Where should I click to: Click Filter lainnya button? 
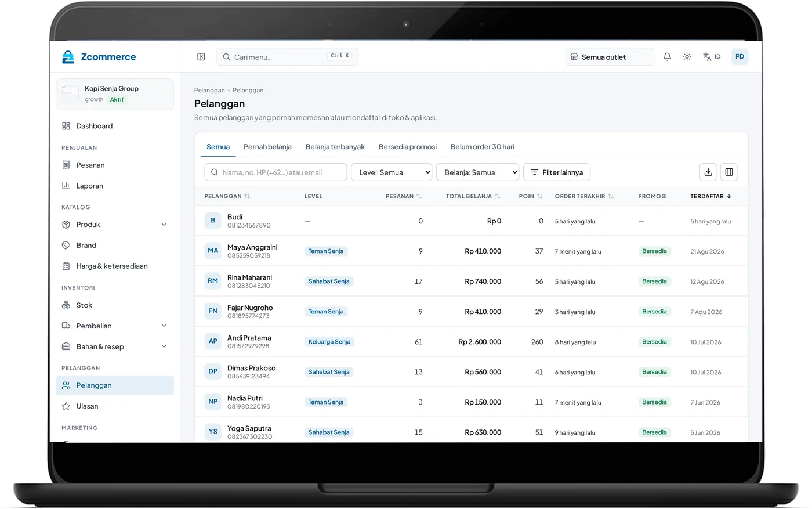(x=557, y=172)
